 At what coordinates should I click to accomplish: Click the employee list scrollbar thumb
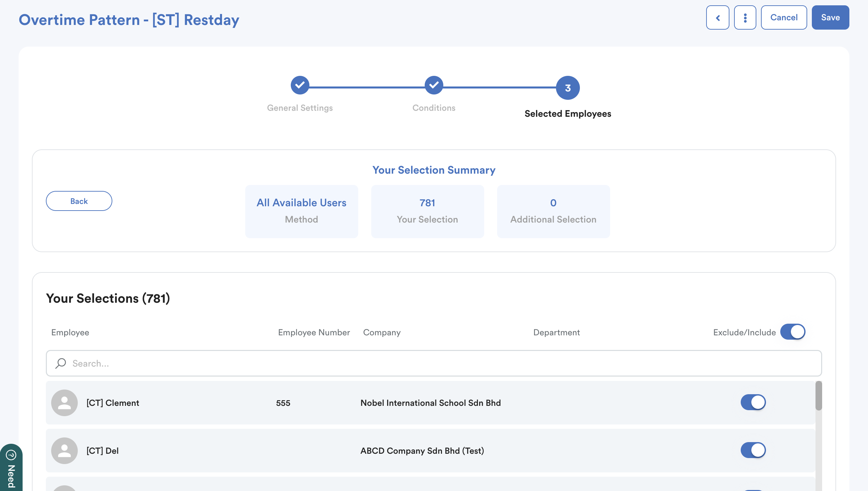pyautogui.click(x=818, y=396)
